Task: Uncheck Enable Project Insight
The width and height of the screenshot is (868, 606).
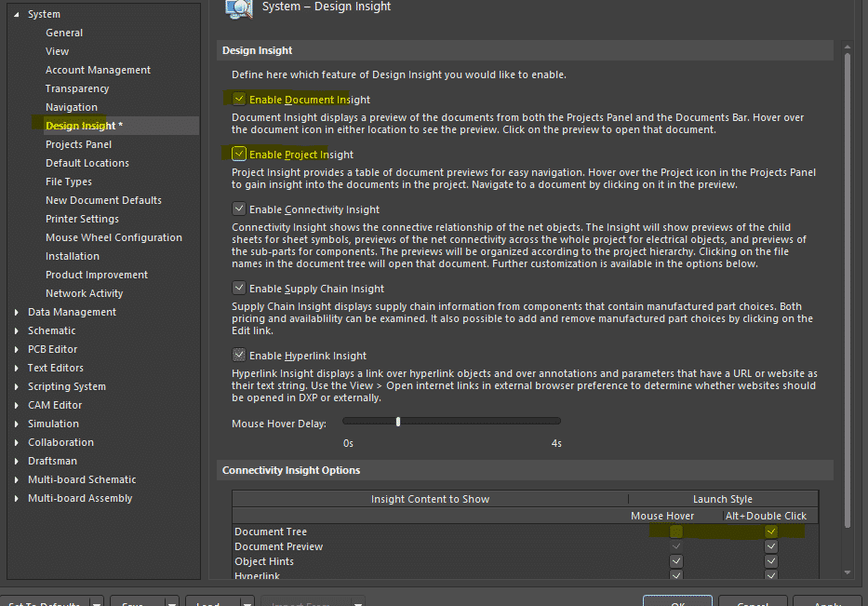Action: coord(240,155)
